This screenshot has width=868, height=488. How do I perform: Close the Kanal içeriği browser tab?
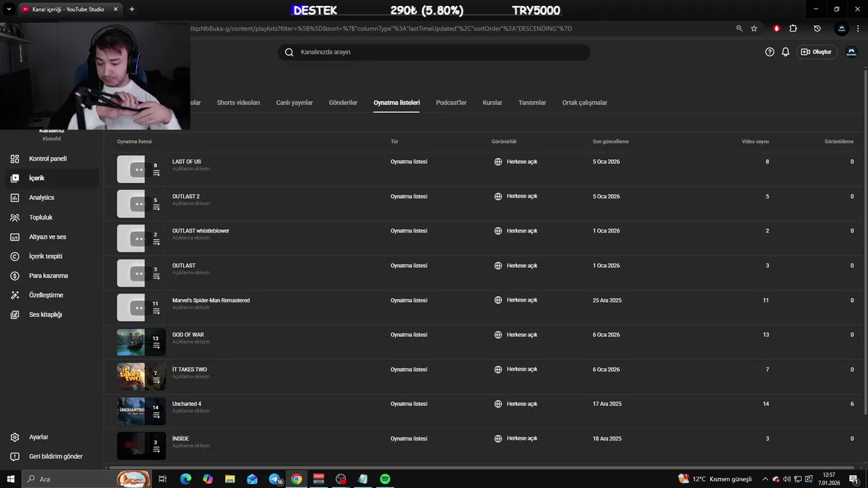117,9
